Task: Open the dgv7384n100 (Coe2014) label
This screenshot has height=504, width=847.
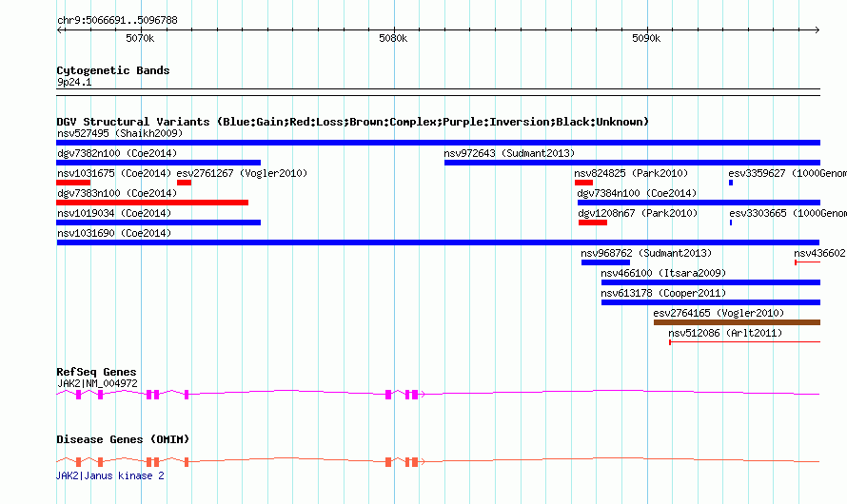Action: (x=637, y=193)
